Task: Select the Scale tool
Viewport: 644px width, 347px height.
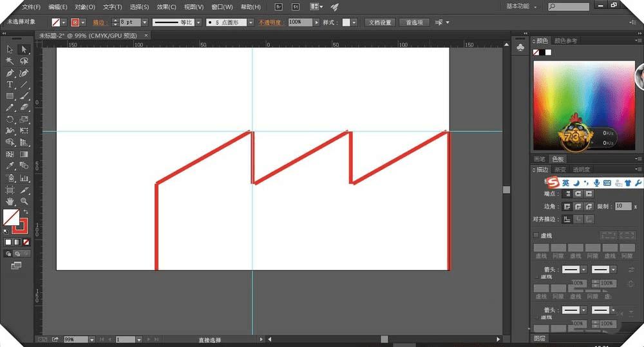Action: 24,120
